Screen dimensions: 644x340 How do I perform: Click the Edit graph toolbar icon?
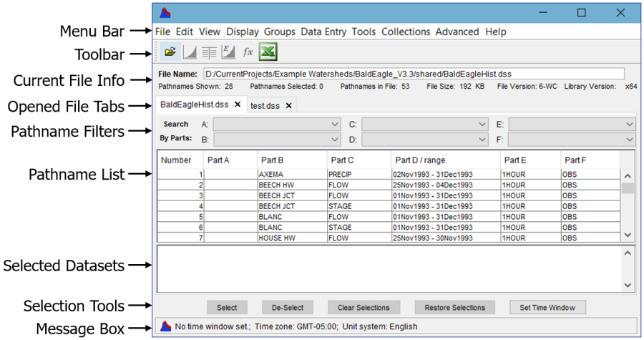click(x=228, y=52)
